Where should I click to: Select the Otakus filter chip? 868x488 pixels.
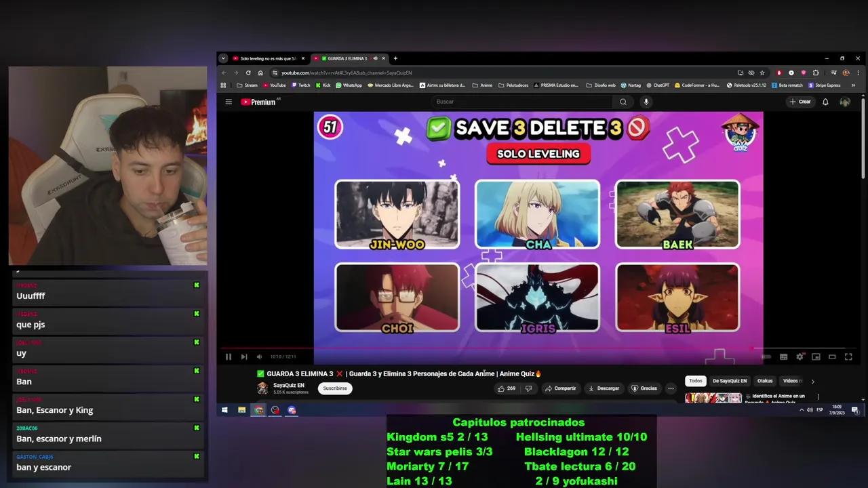point(765,381)
